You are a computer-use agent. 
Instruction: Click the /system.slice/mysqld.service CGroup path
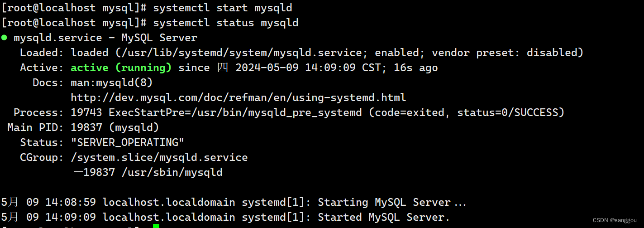[159, 158]
